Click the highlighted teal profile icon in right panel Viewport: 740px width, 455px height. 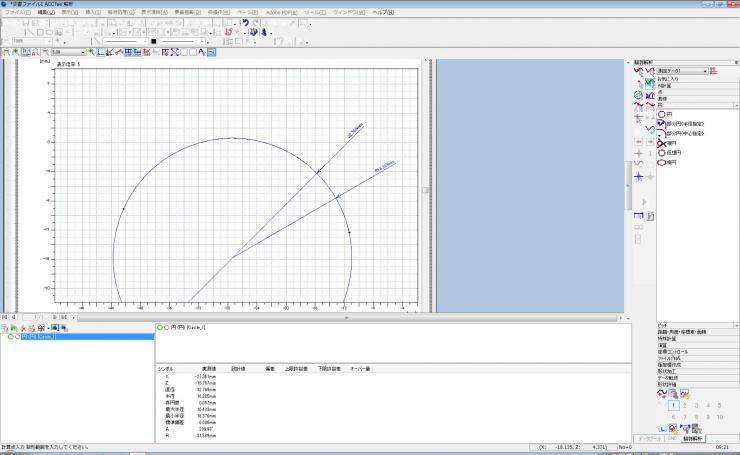[x=650, y=83]
